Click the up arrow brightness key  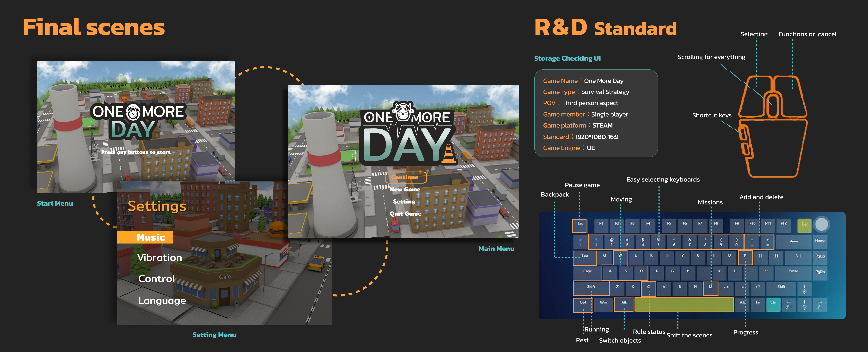(x=804, y=289)
